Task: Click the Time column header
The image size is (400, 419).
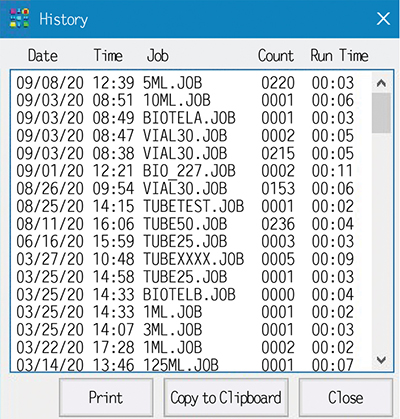Action: point(108,55)
